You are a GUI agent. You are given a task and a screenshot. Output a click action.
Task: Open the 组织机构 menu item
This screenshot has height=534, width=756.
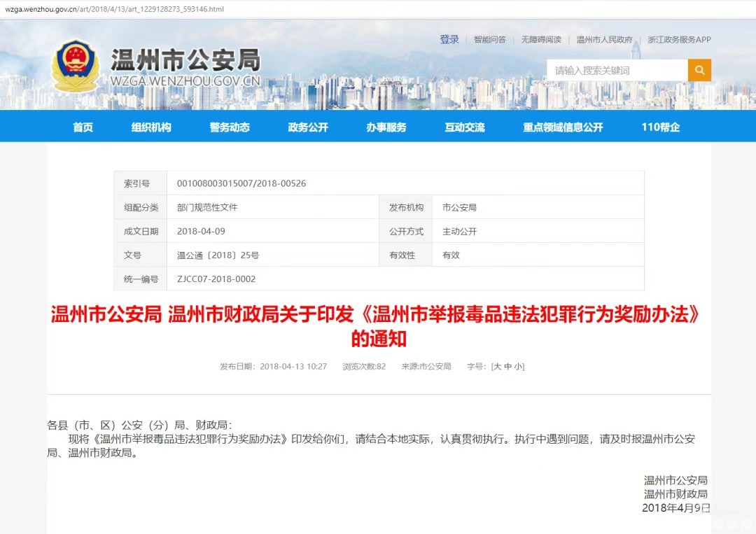151,127
